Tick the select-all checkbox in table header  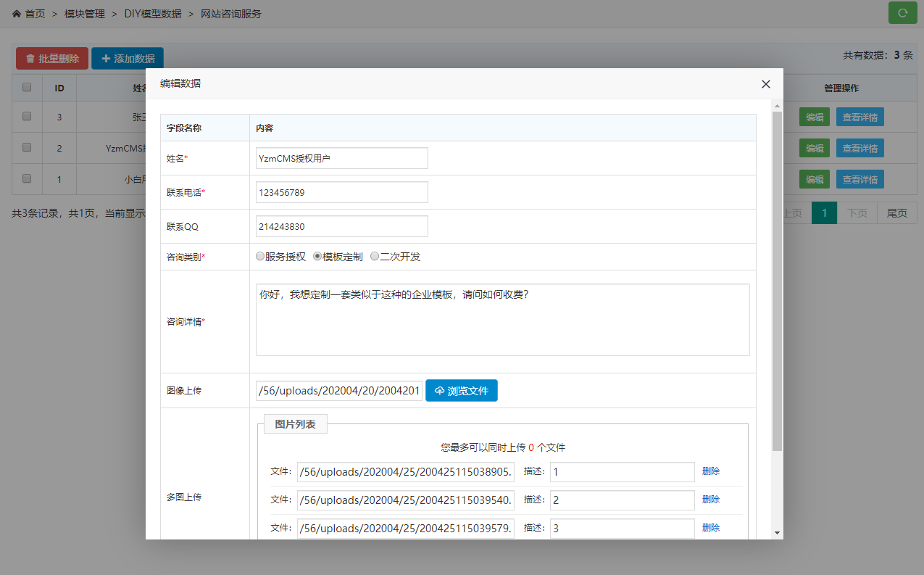pyautogui.click(x=27, y=87)
